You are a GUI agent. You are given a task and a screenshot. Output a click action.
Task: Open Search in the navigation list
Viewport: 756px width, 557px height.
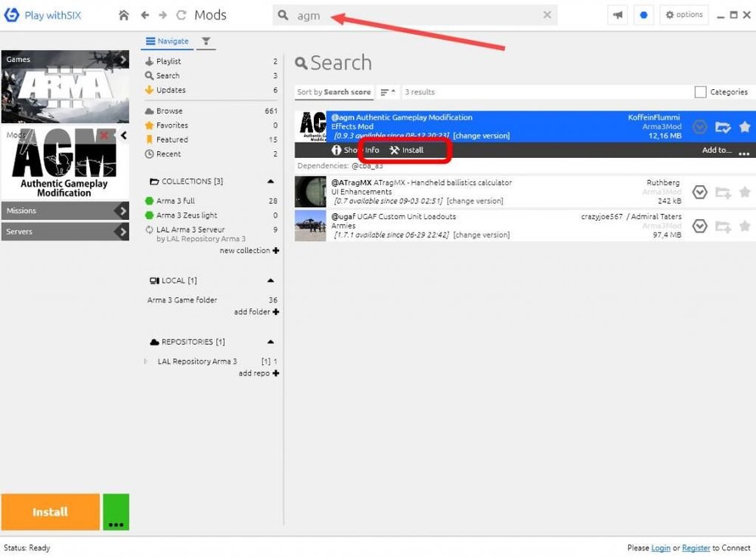coord(211,76)
